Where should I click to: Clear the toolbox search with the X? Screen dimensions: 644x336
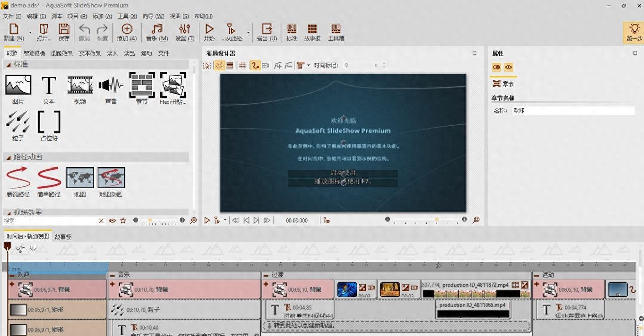(x=101, y=220)
